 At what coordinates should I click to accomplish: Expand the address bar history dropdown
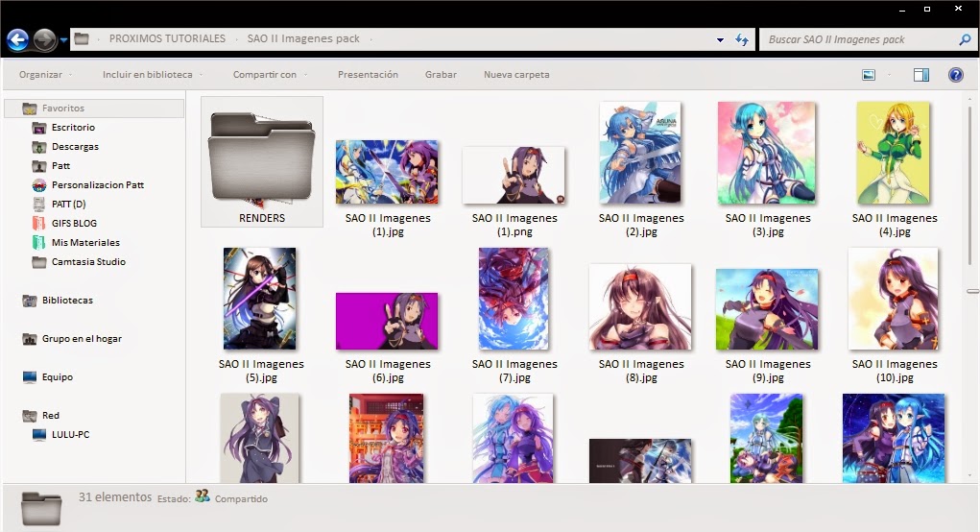[x=720, y=40]
